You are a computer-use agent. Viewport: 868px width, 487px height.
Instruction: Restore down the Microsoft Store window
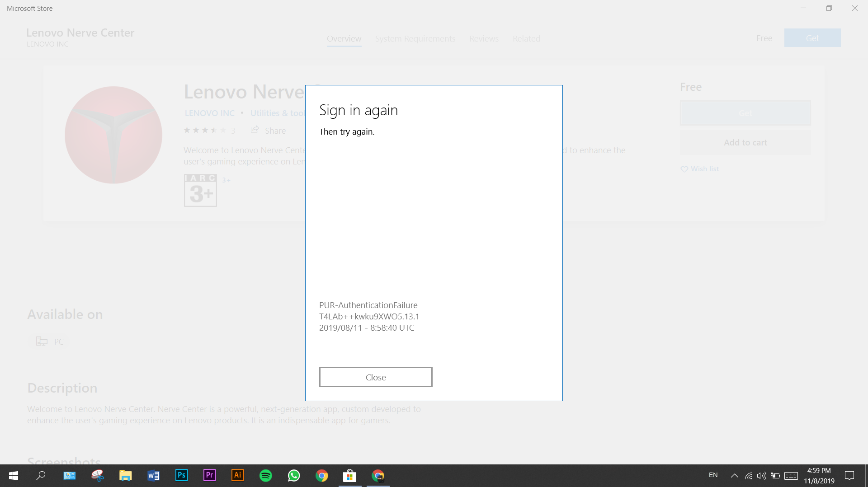pyautogui.click(x=829, y=8)
